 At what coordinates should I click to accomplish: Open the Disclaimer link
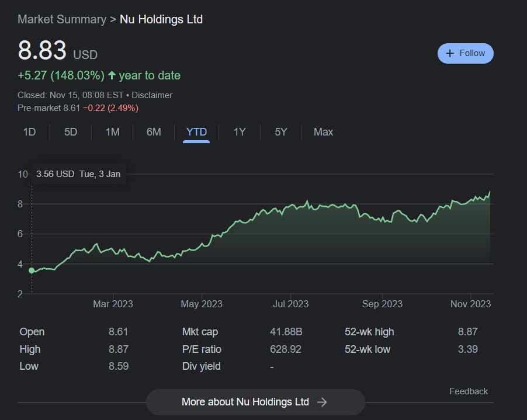pyautogui.click(x=152, y=95)
